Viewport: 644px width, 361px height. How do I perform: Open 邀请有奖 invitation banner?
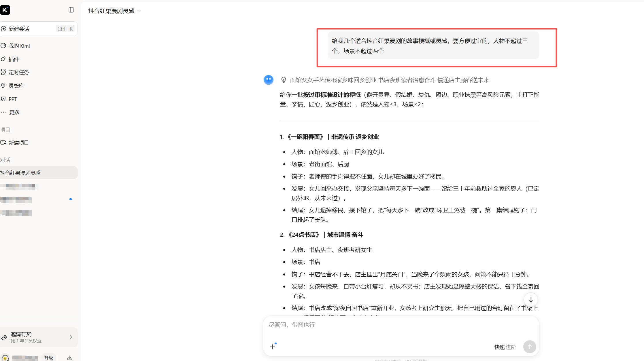pyautogui.click(x=39, y=337)
